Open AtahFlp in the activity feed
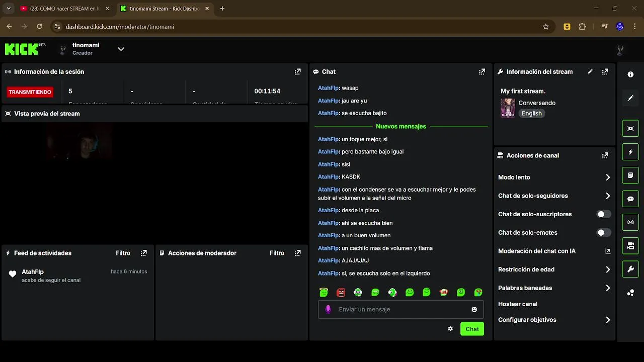 tap(33, 271)
